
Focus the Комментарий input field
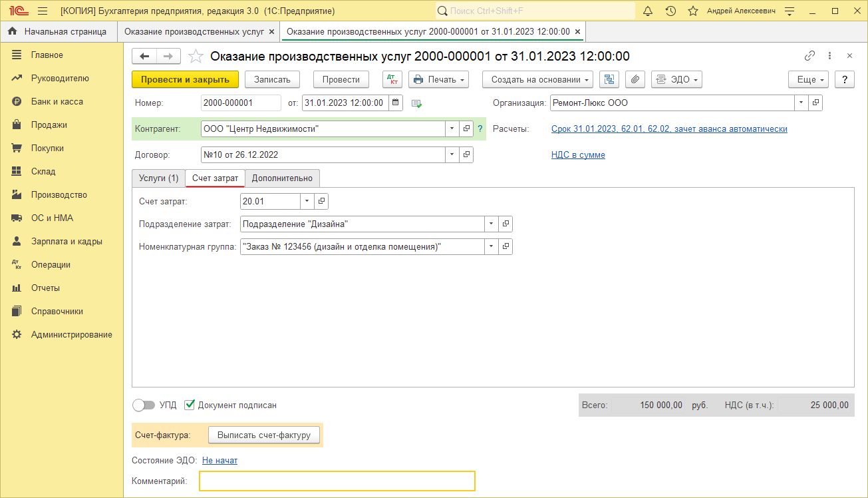337,481
